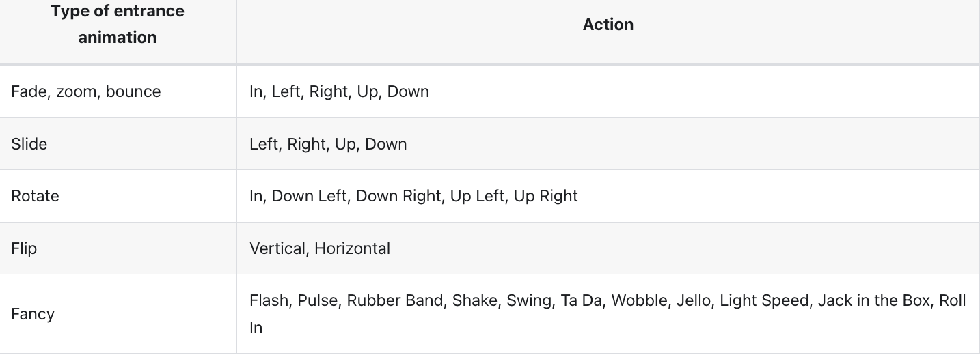Click 'Rubber Band' in Fancy row
The image size is (980, 355).
point(394,301)
